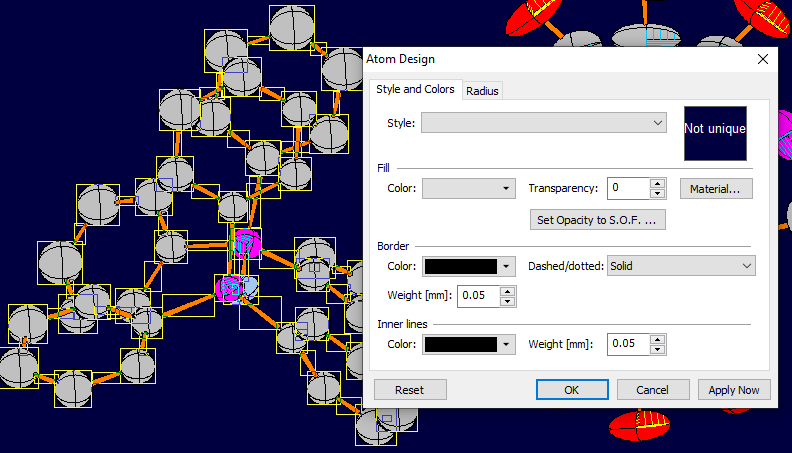
Task: Increase Transparency with the up arrow
Action: click(657, 183)
